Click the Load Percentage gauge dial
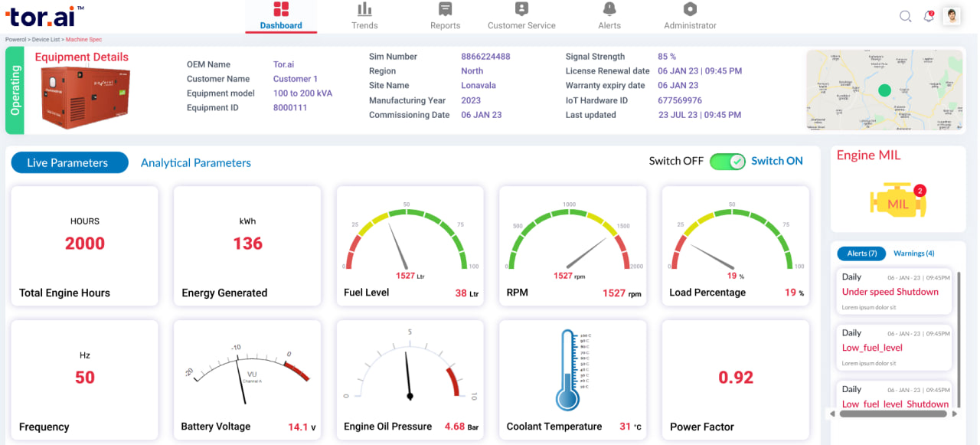 click(732, 237)
